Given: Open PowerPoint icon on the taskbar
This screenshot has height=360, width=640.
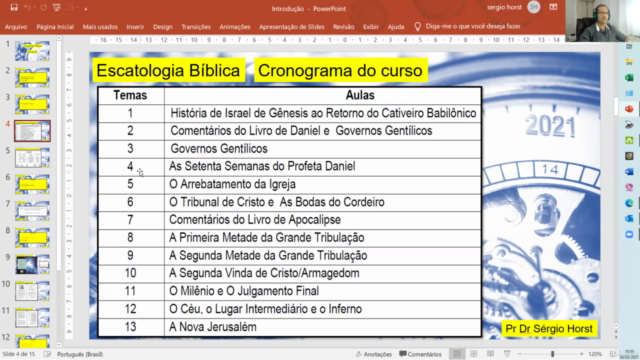Looking at the screenshot, I should (629, 109).
